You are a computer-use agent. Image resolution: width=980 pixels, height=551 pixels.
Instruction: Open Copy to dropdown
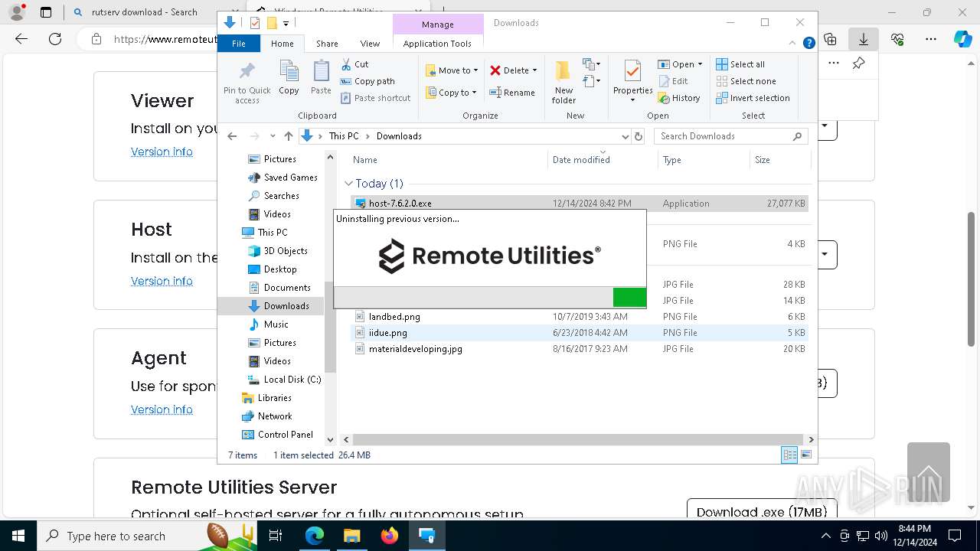(452, 93)
